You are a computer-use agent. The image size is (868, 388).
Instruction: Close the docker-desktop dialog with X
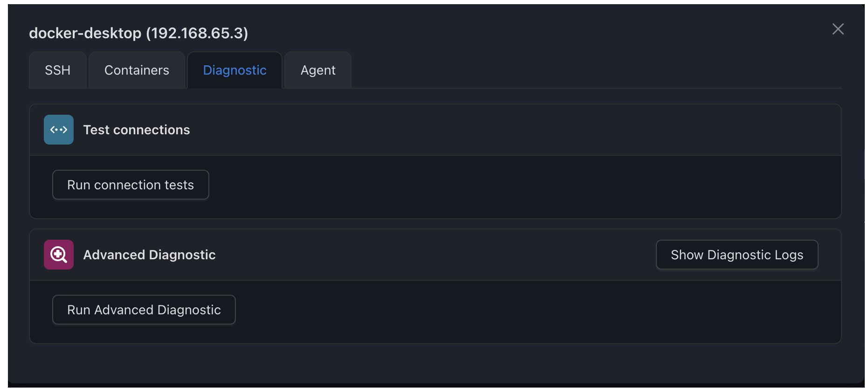pyautogui.click(x=838, y=29)
